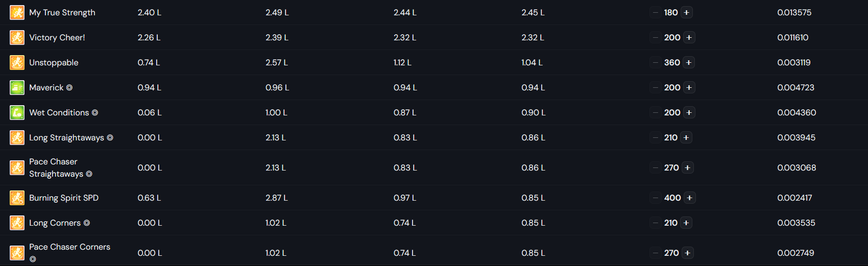Image resolution: width=868 pixels, height=266 pixels.
Task: Click plus beside Pace Chaser Straightaways 270
Action: (x=688, y=167)
